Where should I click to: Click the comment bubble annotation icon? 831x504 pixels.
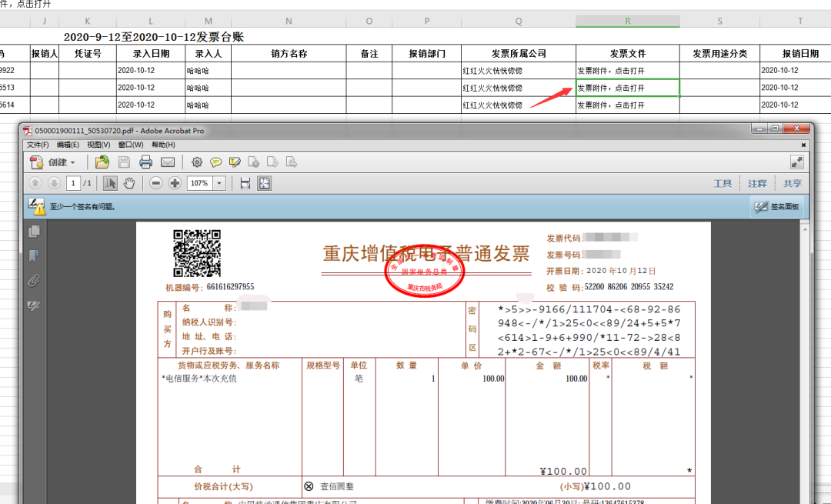click(x=216, y=162)
